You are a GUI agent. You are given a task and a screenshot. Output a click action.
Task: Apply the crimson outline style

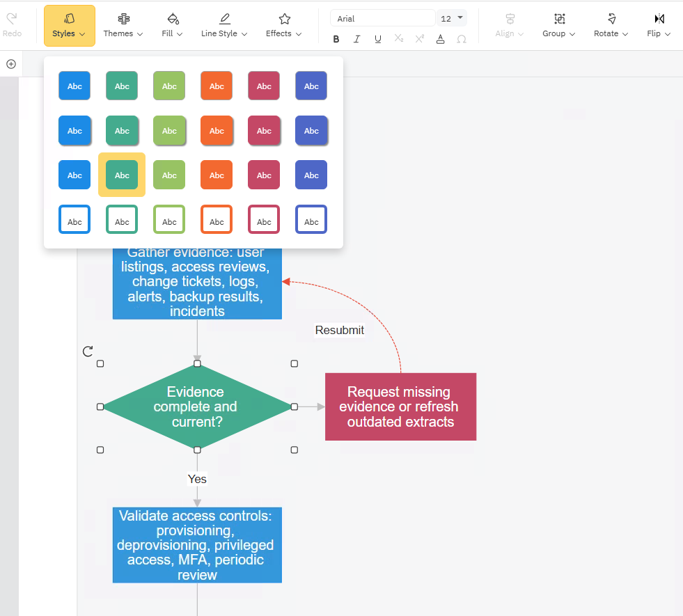point(264,219)
